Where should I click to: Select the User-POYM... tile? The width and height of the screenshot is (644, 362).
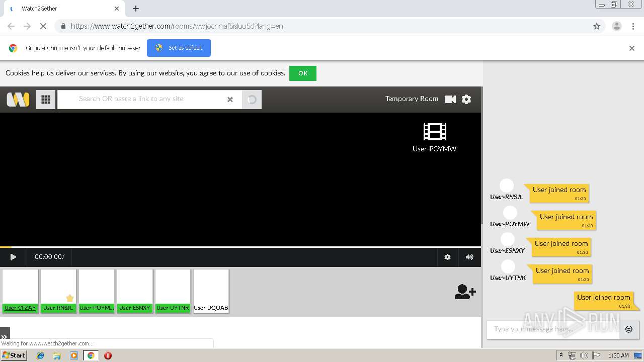coord(97,291)
